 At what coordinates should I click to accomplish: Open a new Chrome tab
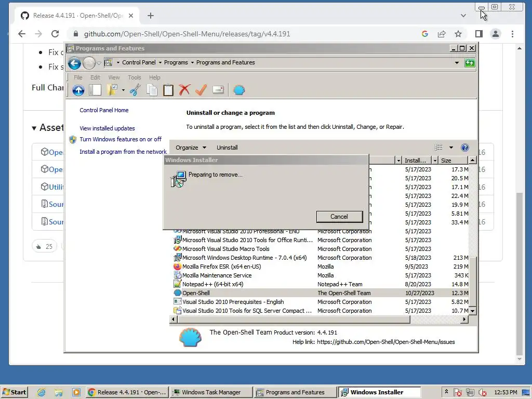tap(151, 16)
